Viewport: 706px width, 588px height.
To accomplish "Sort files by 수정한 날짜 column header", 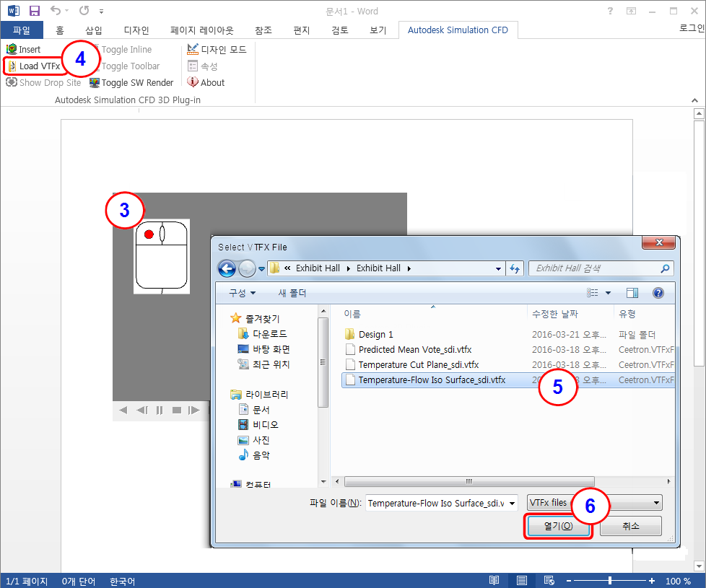I will coord(554,314).
